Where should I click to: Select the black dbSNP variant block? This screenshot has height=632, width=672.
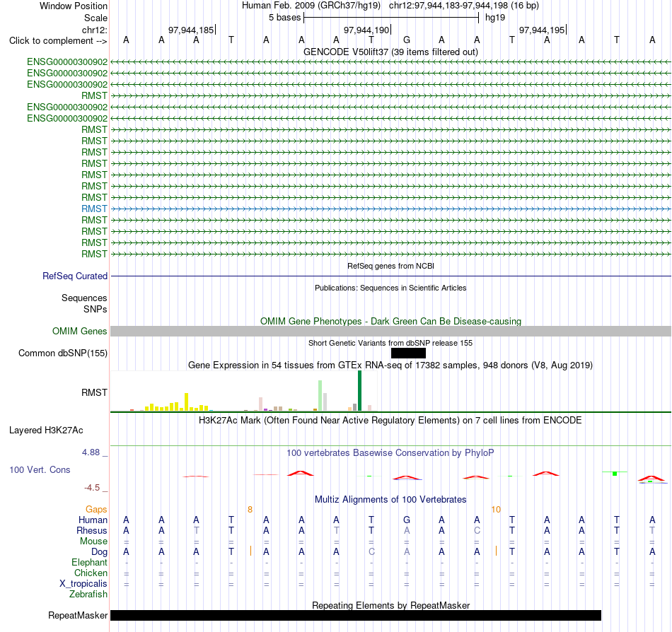tap(408, 353)
